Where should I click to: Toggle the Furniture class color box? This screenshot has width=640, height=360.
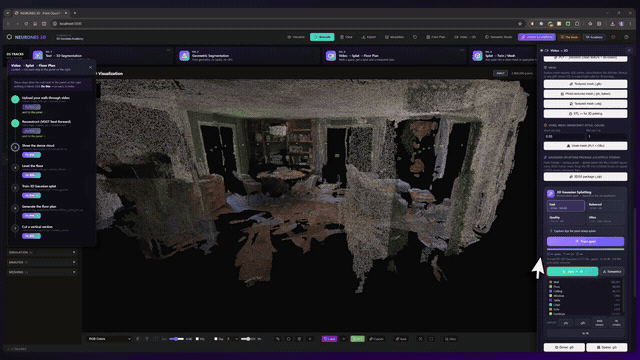[551, 314]
